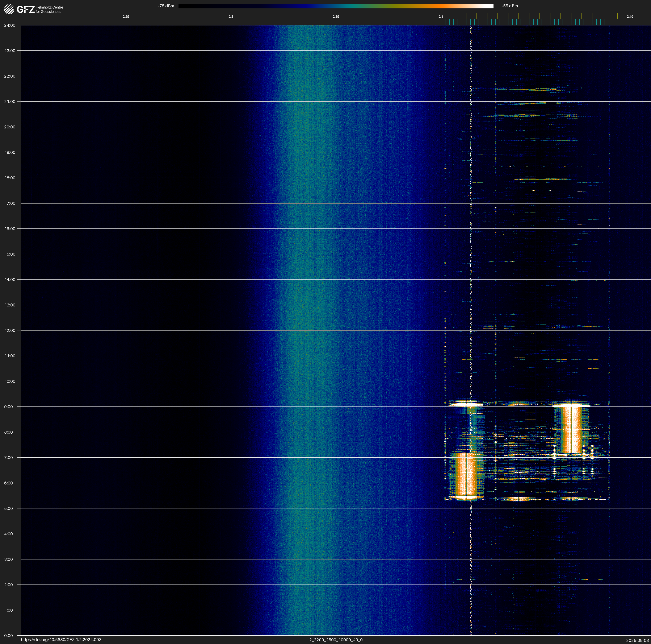Click the color scale gradient bar
651x644 pixels.
coord(336,6)
